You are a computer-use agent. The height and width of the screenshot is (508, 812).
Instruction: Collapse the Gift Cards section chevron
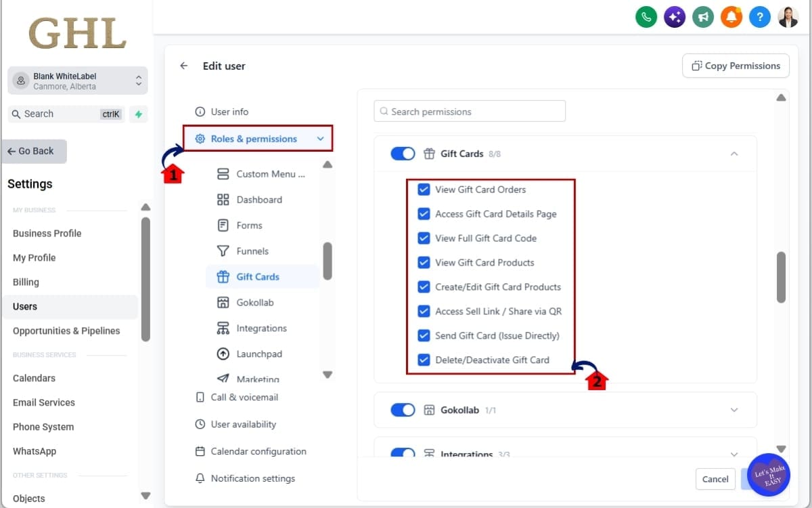(x=734, y=154)
